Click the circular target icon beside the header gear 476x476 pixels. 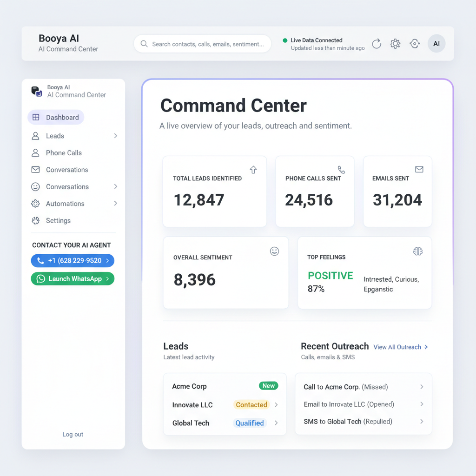click(x=415, y=44)
